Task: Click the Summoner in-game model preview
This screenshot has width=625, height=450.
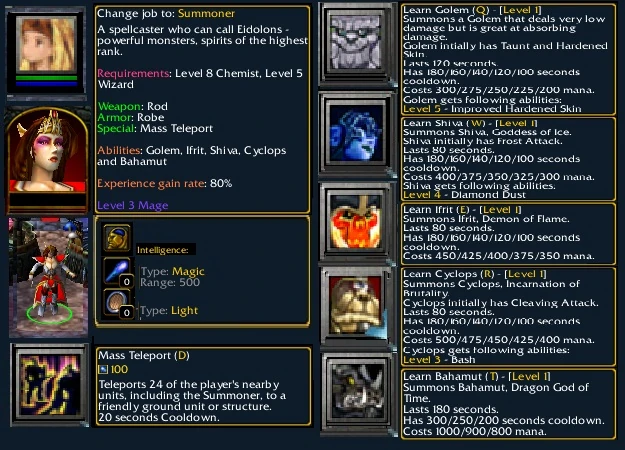Action: [x=49, y=277]
